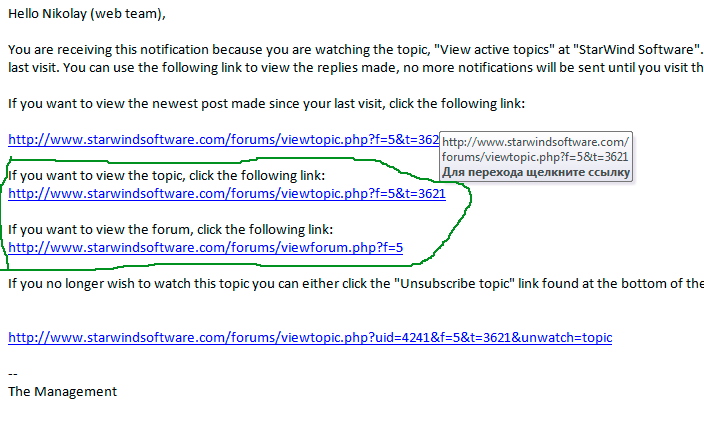Click the line 'If you want to view the topic'
Image resolution: width=704 pixels, height=428 pixels.
point(167,176)
